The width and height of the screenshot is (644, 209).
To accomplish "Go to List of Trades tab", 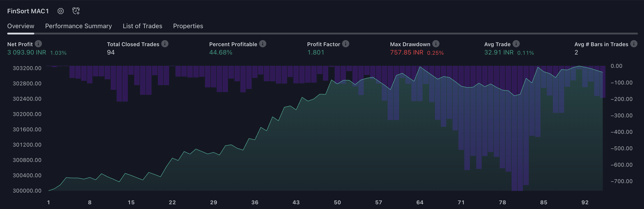I will coord(142,26).
